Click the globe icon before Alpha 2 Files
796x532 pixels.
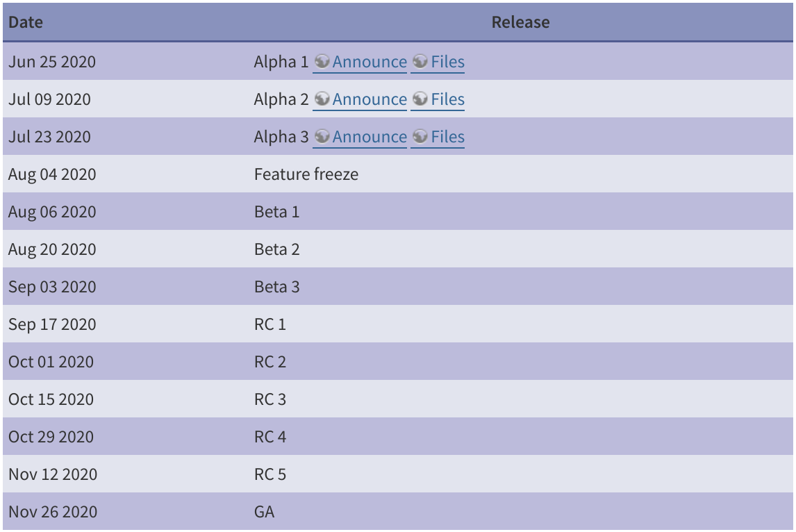click(419, 99)
